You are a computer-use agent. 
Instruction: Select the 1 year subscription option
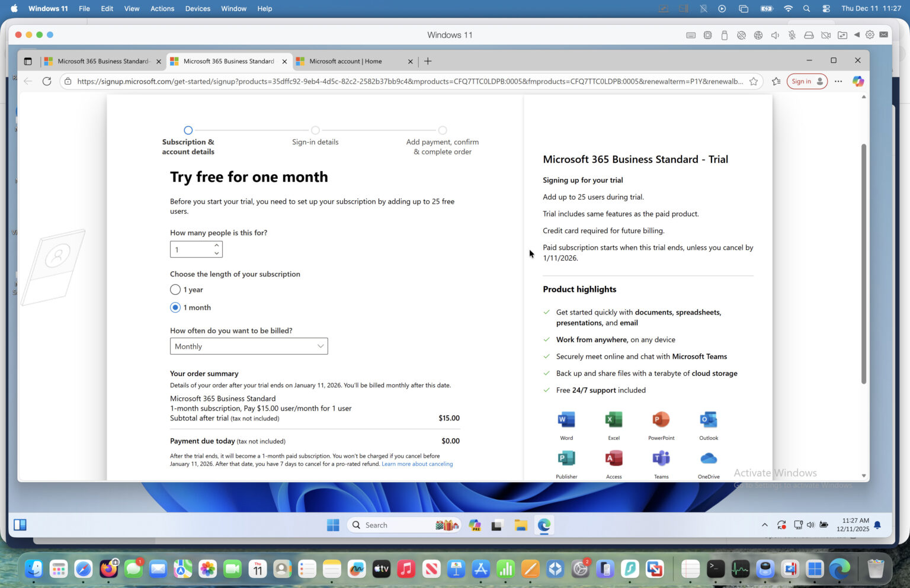coord(175,290)
